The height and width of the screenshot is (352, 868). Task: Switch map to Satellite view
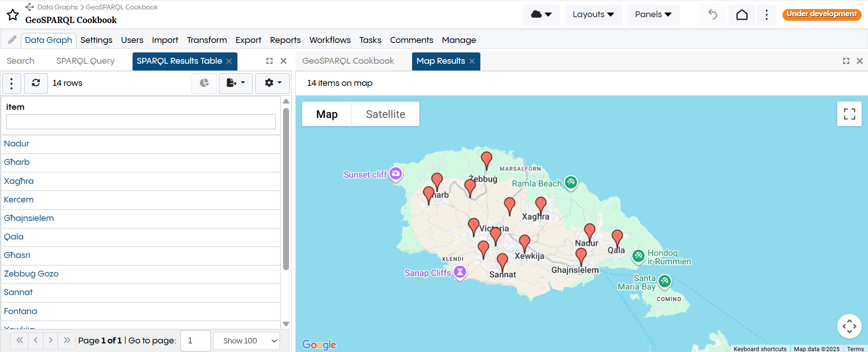[x=385, y=114]
